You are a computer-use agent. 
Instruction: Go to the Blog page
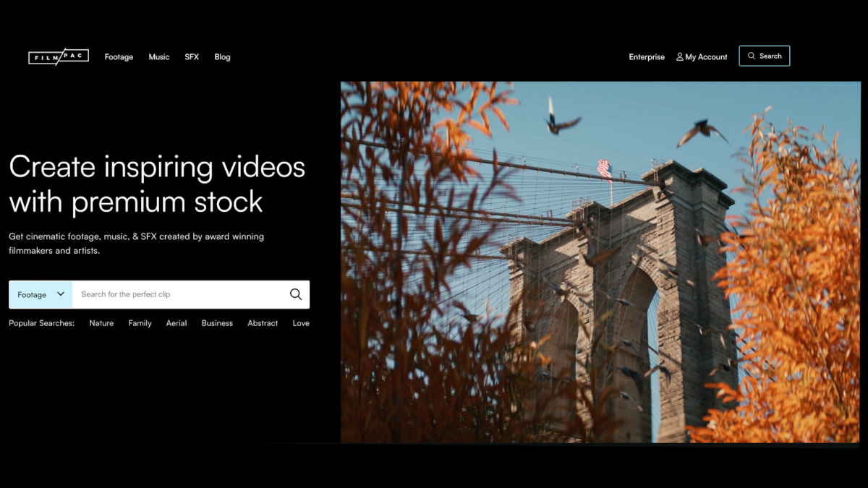pos(223,57)
